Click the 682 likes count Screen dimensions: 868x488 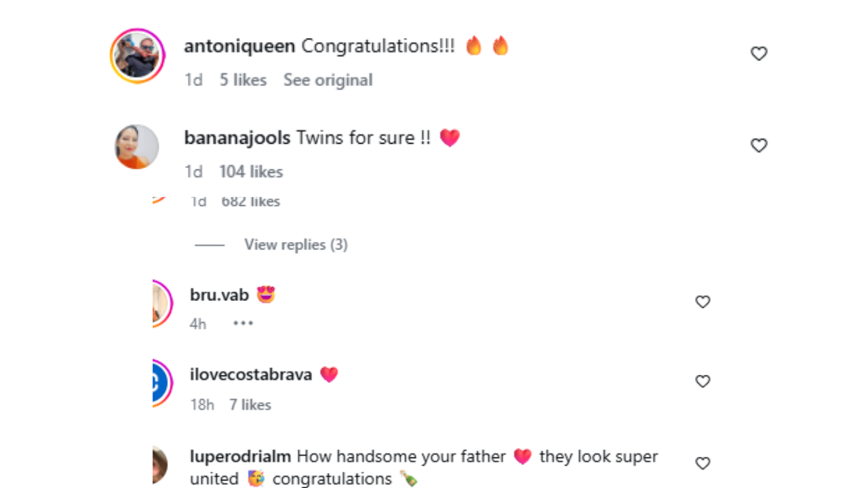coord(250,201)
